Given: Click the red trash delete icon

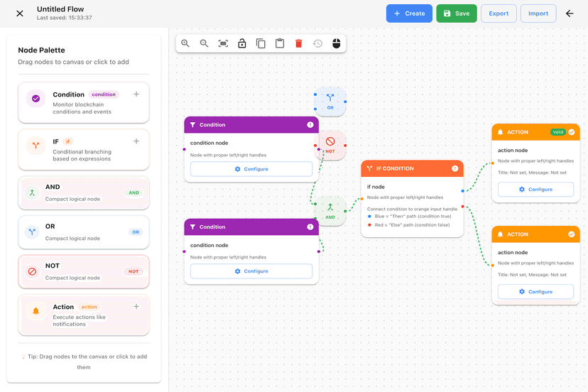Looking at the screenshot, I should (298, 43).
